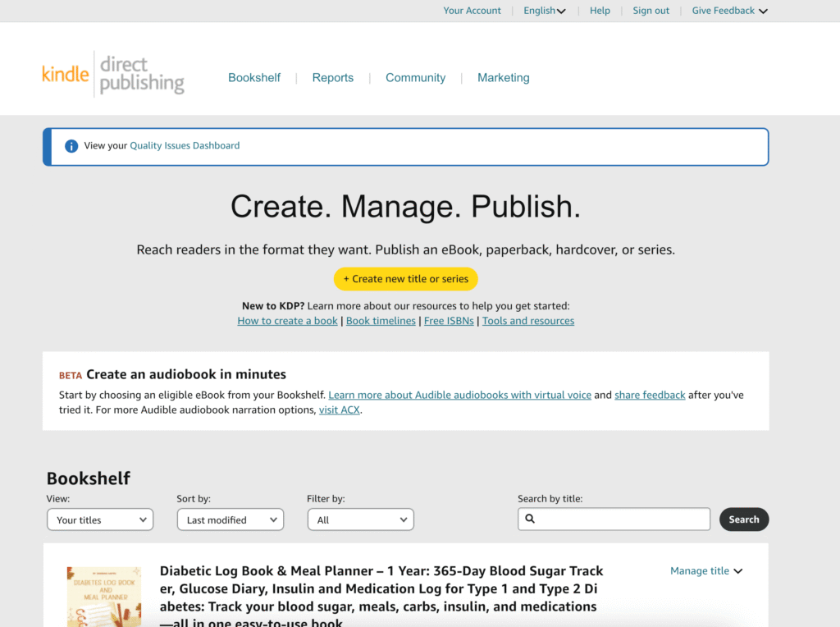Expand Manage title for Diabetic Log Book

[x=706, y=571]
